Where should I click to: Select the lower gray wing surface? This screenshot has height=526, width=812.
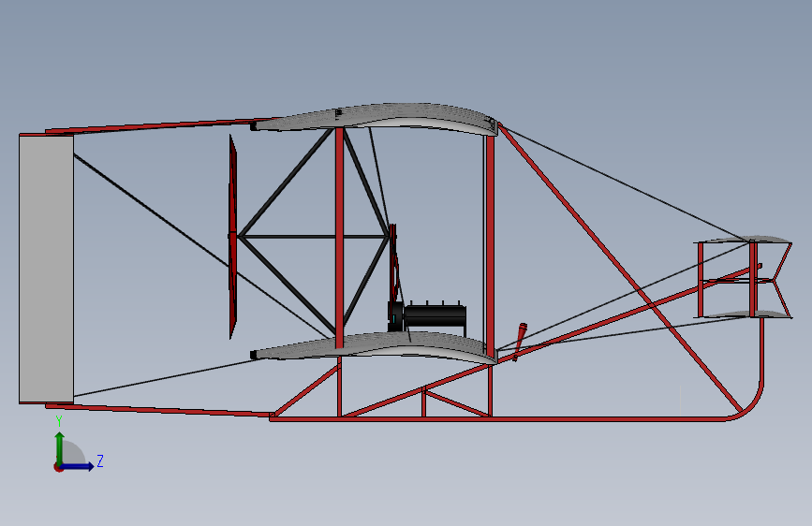tap(376, 347)
